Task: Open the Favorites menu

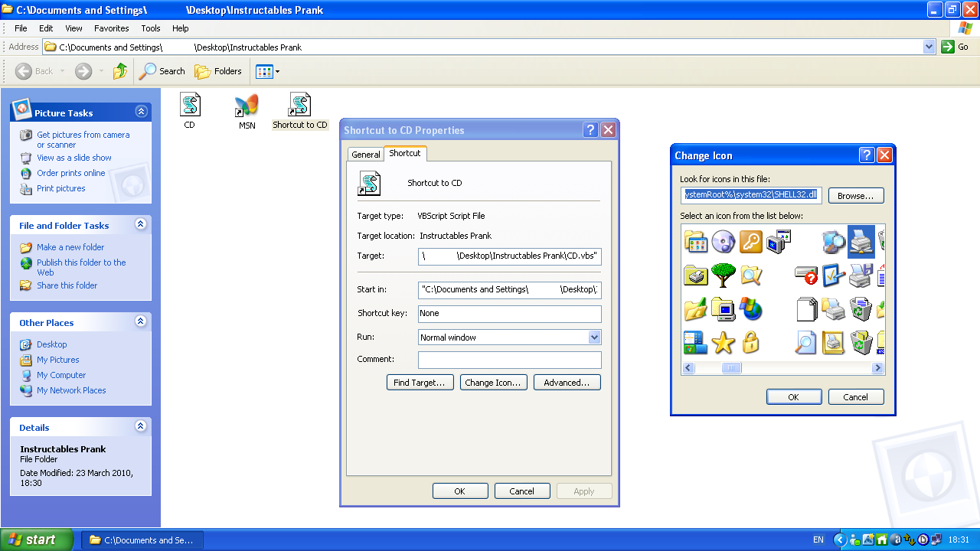Action: [x=111, y=28]
